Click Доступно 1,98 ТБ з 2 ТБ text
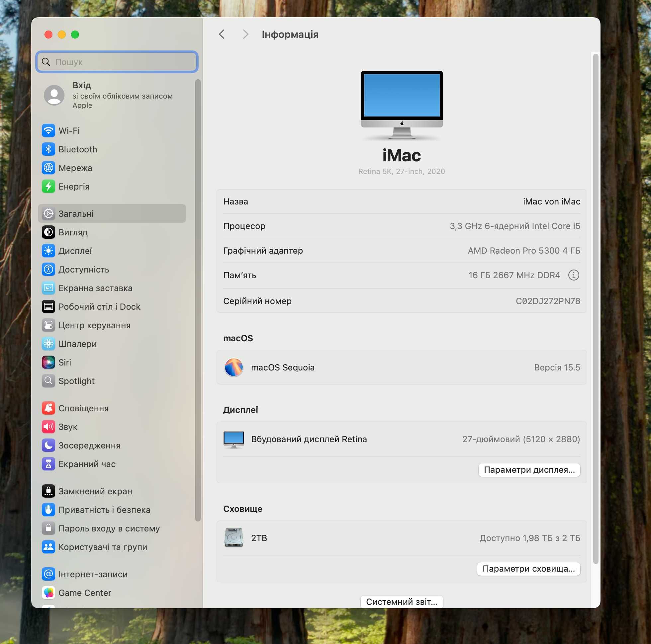Screen dimensions: 651x644 (530, 538)
